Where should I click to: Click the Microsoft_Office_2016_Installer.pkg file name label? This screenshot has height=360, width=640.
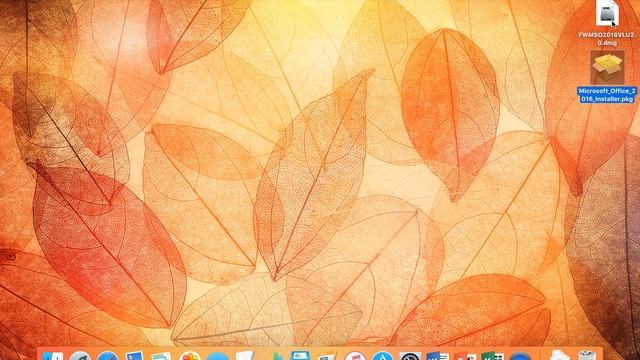607,95
